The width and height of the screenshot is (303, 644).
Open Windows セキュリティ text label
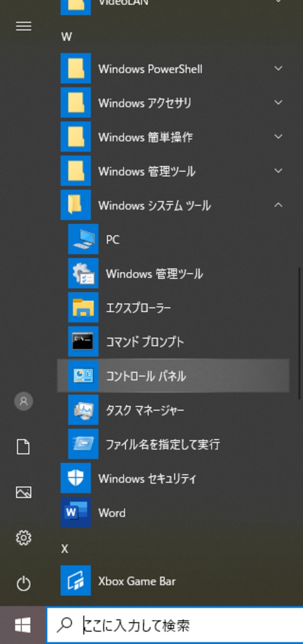pyautogui.click(x=147, y=478)
